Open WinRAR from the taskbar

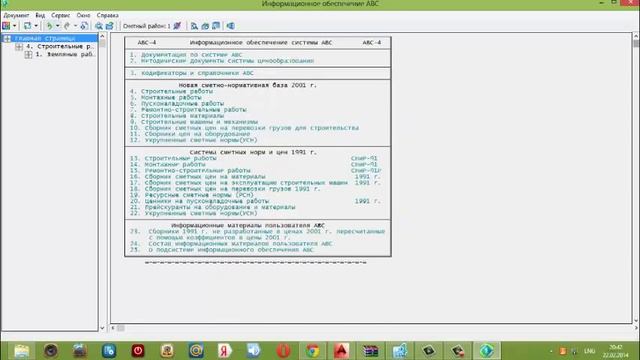pyautogui.click(x=371, y=351)
